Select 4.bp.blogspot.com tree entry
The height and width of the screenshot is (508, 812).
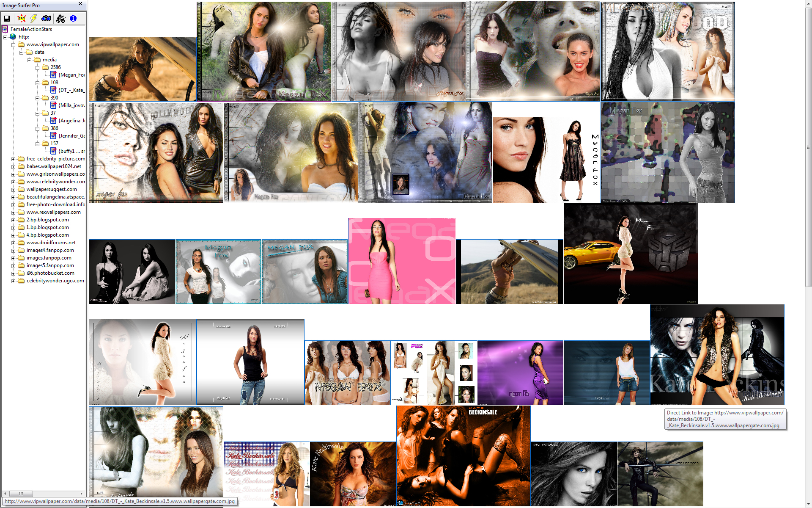click(47, 235)
